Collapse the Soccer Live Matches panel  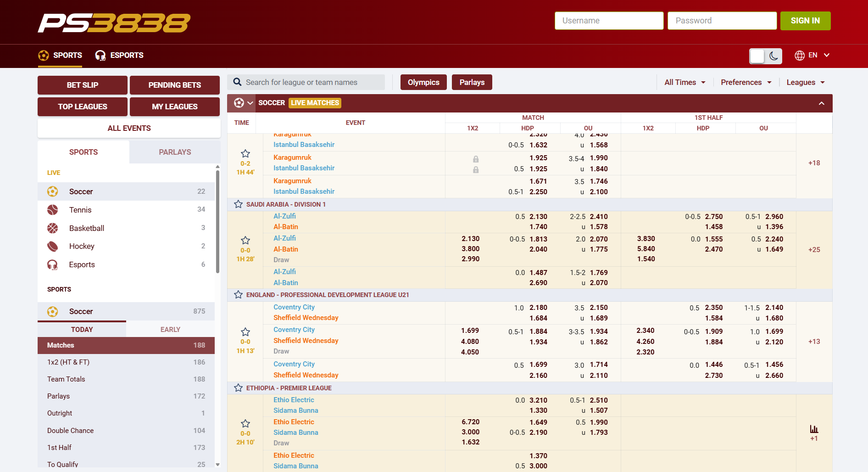[821, 103]
